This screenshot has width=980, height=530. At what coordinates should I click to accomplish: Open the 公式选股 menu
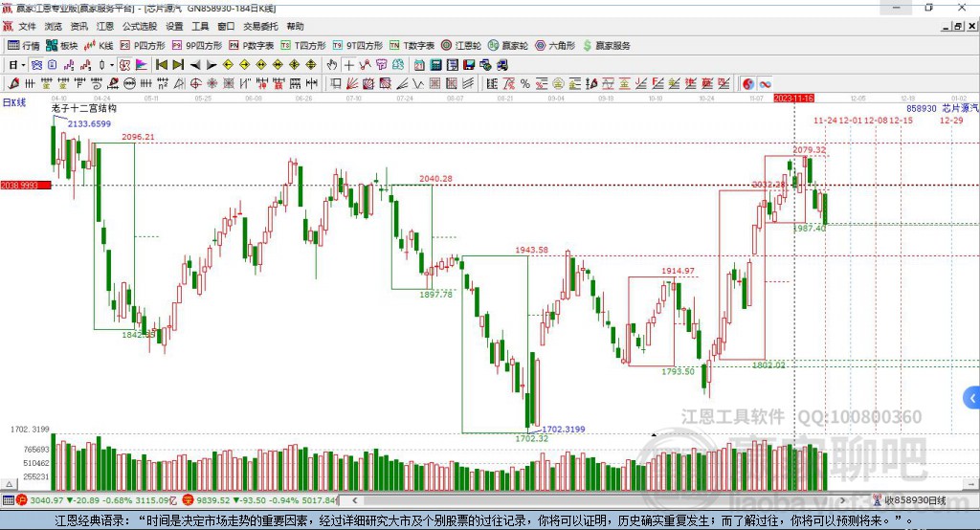coord(140,26)
